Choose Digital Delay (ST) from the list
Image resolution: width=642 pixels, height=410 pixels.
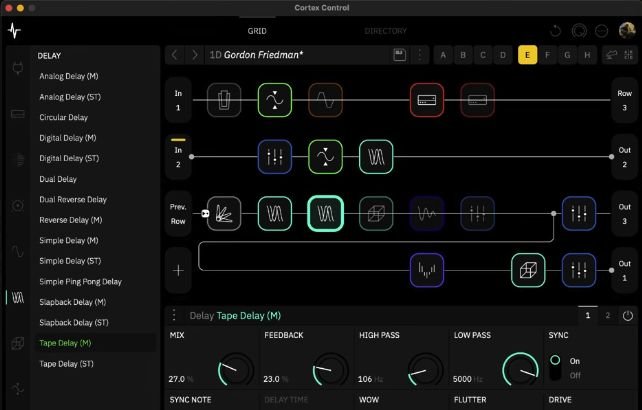click(69, 159)
